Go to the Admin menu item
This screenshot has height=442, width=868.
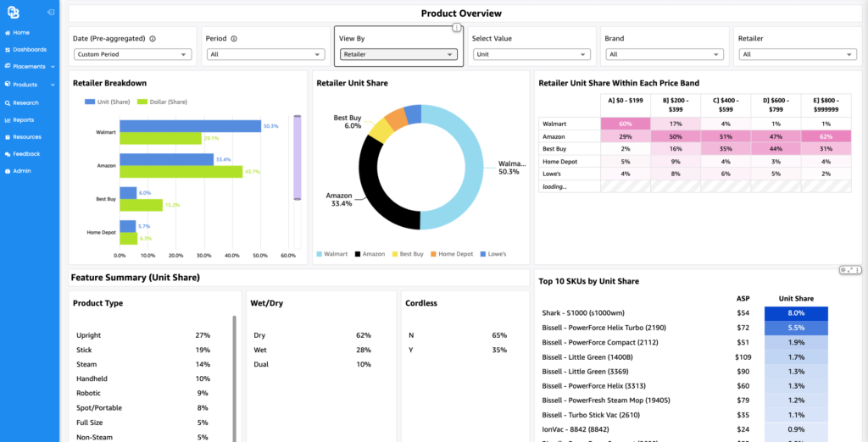click(x=22, y=171)
